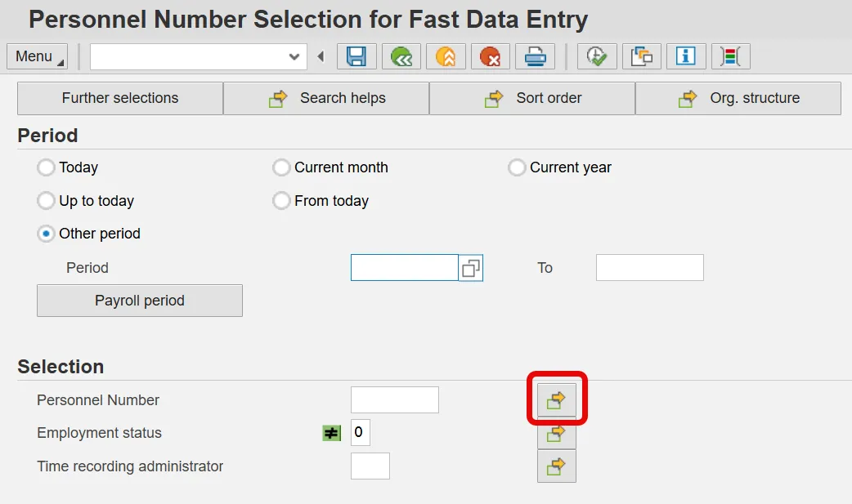Open multiple selection for Personnel Number

pos(557,399)
